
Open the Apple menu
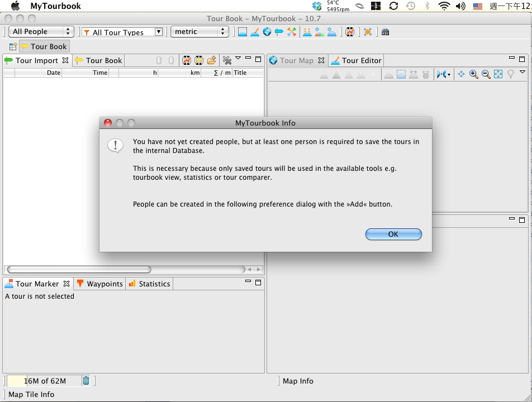coord(16,6)
